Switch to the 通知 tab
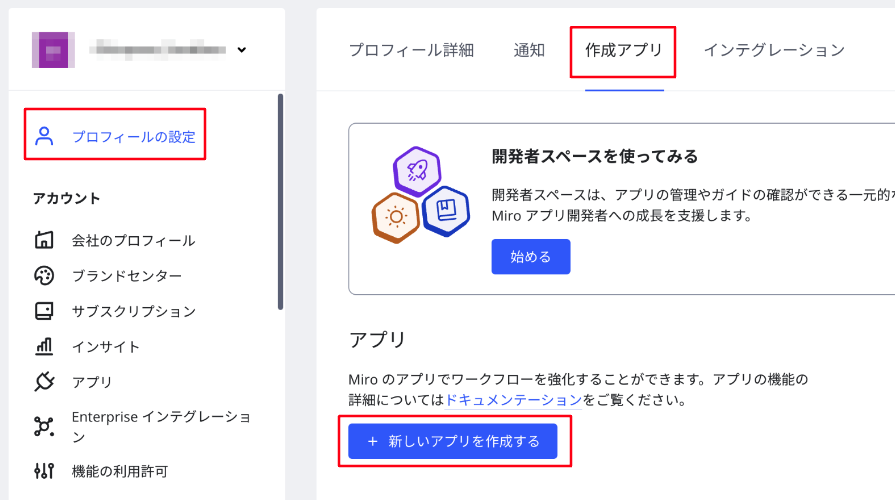Viewport: 895px width, 500px height. [529, 50]
